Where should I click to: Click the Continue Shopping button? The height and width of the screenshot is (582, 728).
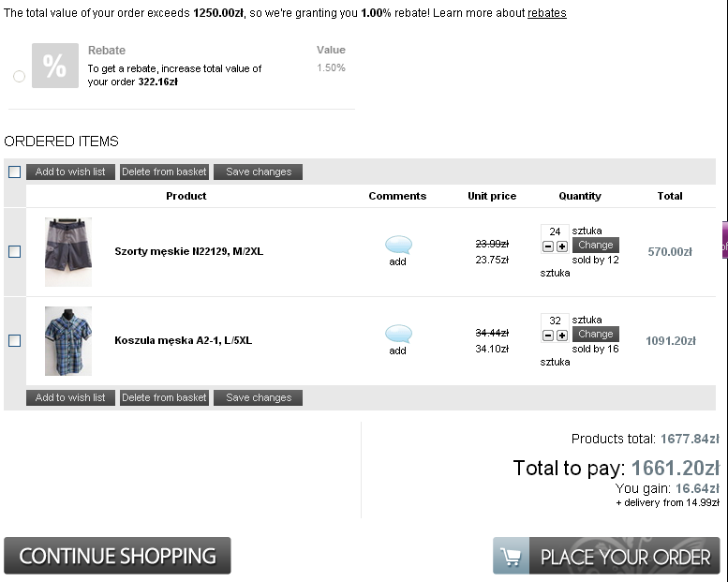tap(117, 556)
